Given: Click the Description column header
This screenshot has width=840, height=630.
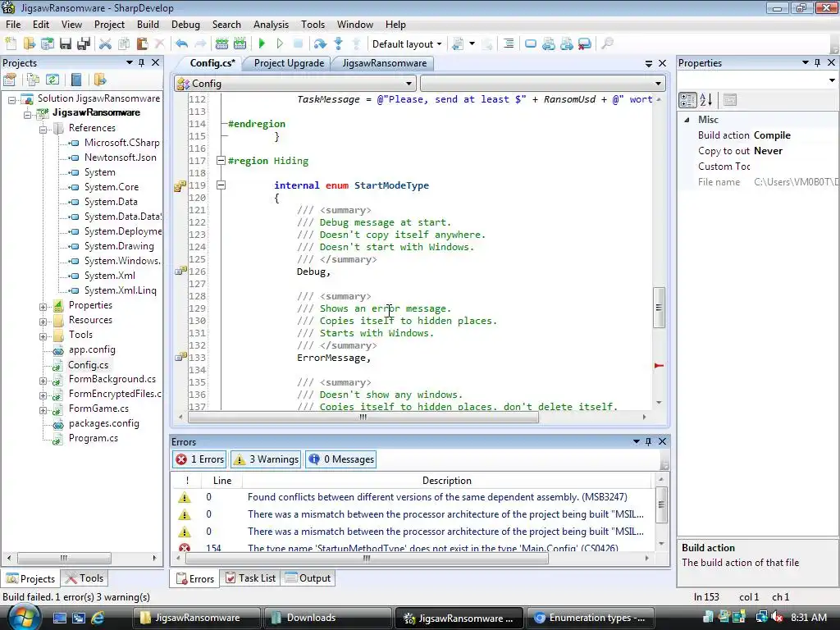Looking at the screenshot, I should point(447,481).
